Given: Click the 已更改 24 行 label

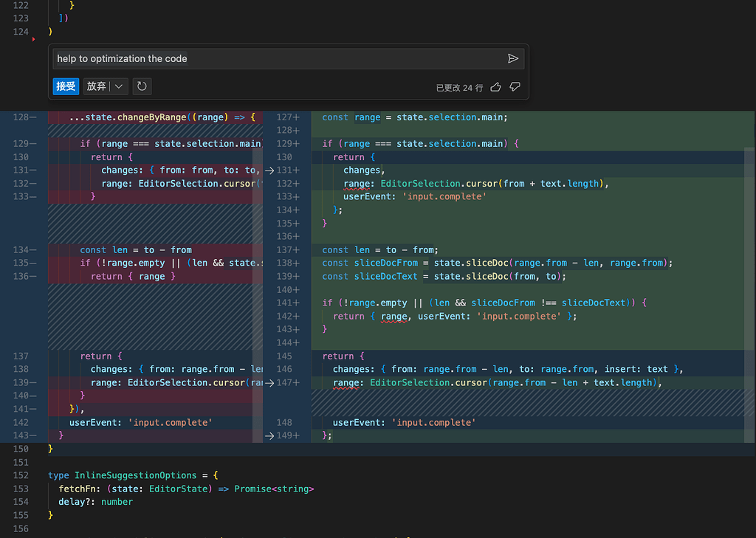Looking at the screenshot, I should [461, 86].
